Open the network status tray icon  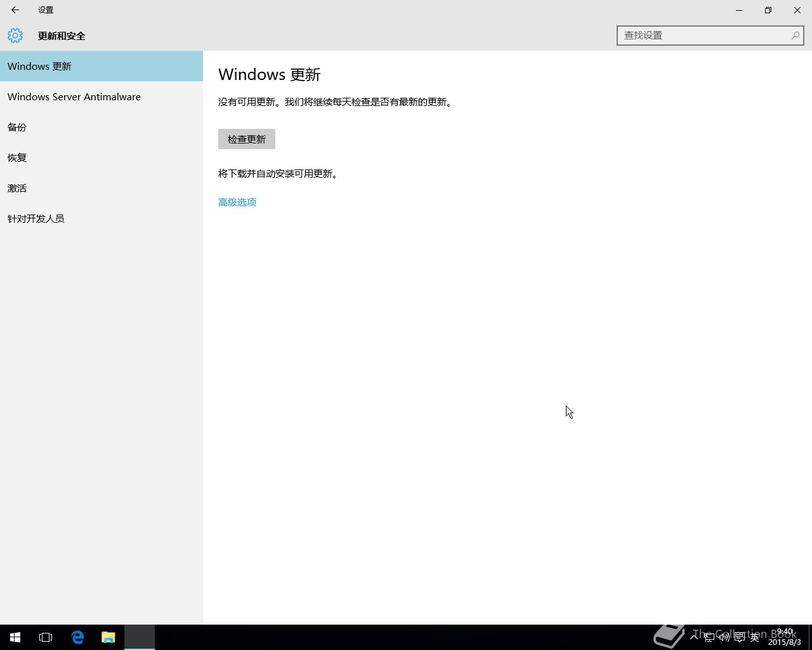click(x=709, y=637)
